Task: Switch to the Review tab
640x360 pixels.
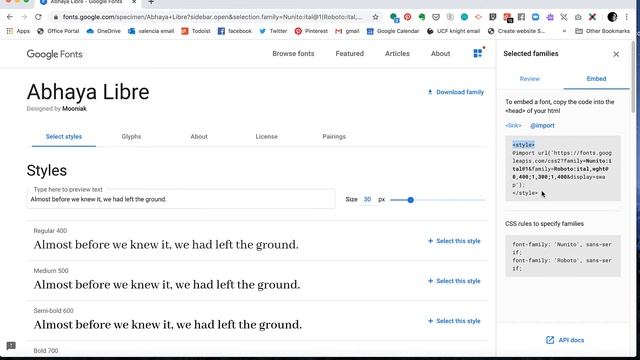Action: point(529,79)
